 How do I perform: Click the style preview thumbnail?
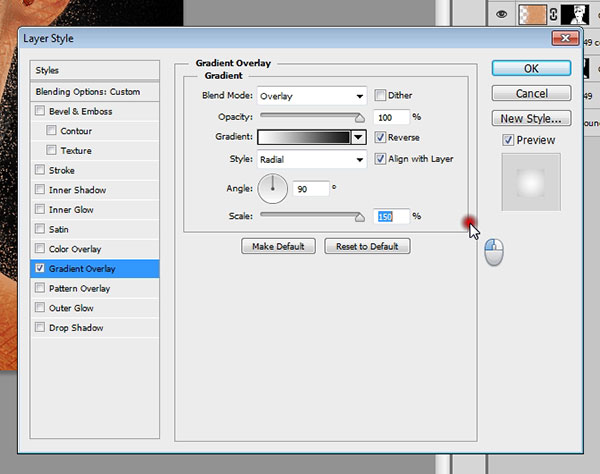[530, 181]
